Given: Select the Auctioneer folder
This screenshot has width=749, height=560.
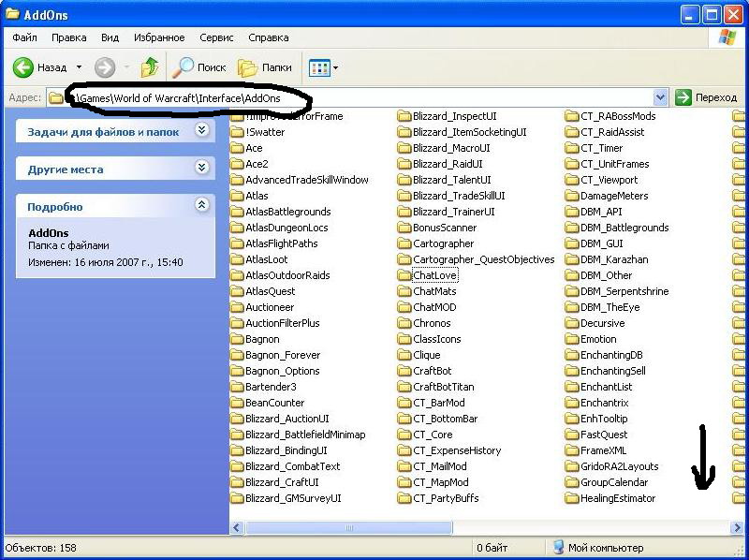Looking at the screenshot, I should 262,307.
